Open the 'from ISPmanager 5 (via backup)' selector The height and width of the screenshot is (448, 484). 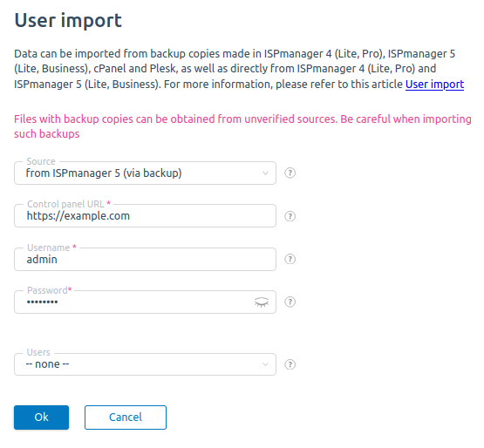point(145,173)
